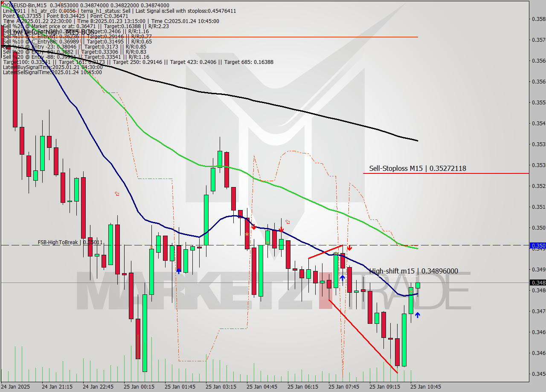Click the 0.358 price axis label
The height and width of the screenshot is (392, 546).
(538, 19)
